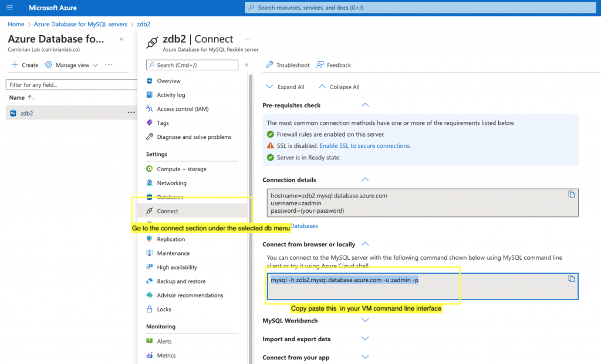The image size is (601, 364).
Task: Expand the Connect from your app section
Action: coord(365,357)
